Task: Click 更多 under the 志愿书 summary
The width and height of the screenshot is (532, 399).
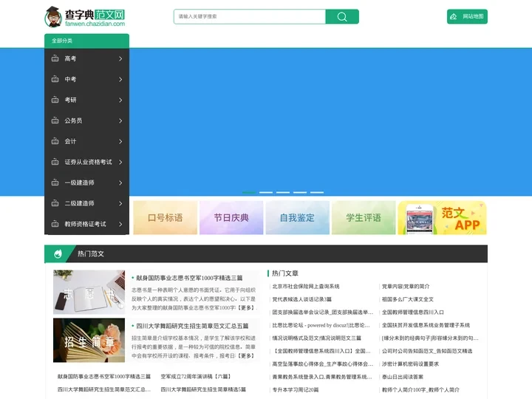Action: click(x=246, y=307)
